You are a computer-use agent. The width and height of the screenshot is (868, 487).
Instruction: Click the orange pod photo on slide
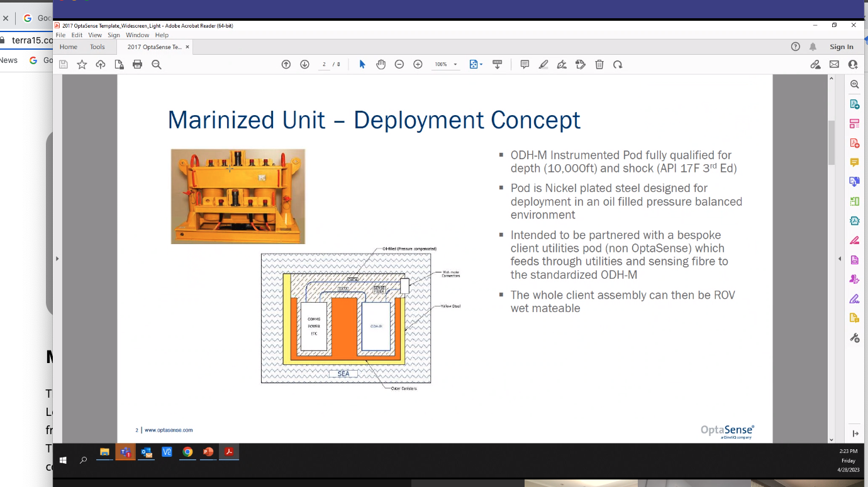point(238,196)
